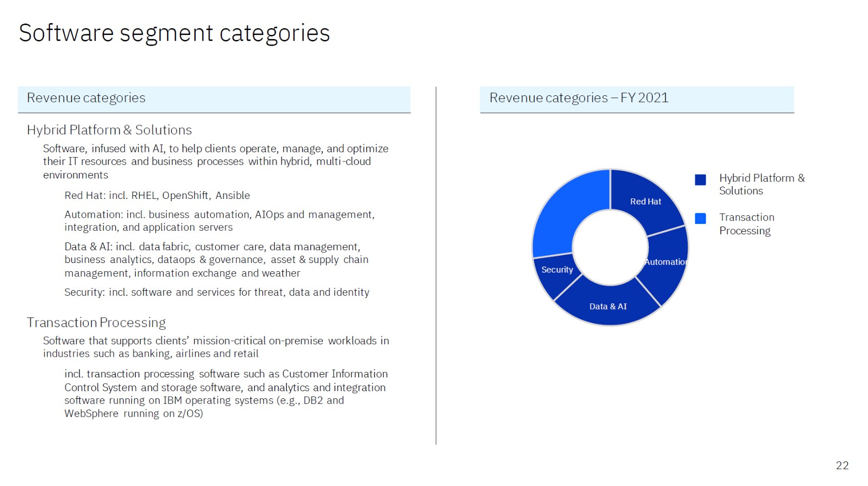This screenshot has width=868, height=486.
Task: Click the 'Transaction Processing' heading on left
Action: coord(96,322)
